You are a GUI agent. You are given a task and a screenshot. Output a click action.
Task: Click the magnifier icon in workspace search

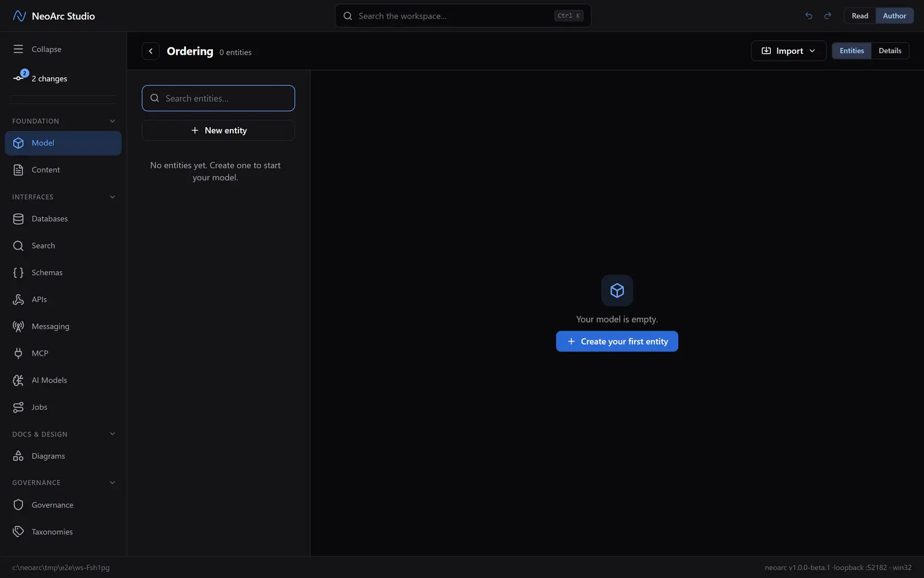pos(348,16)
